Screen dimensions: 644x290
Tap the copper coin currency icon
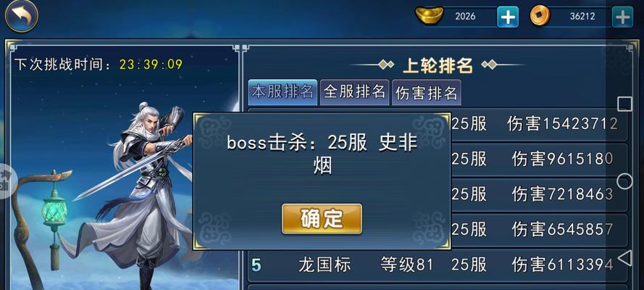coord(540,17)
